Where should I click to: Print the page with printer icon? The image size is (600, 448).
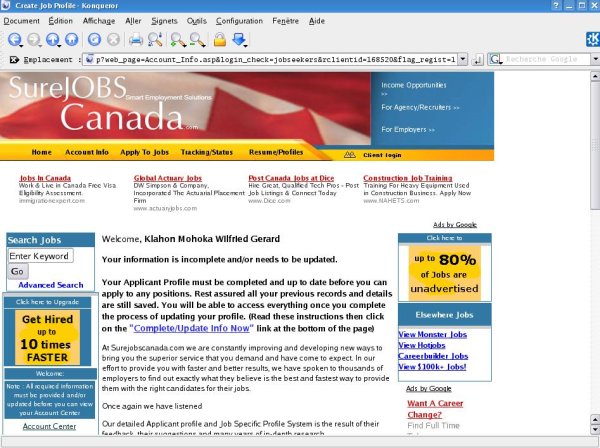(135, 39)
